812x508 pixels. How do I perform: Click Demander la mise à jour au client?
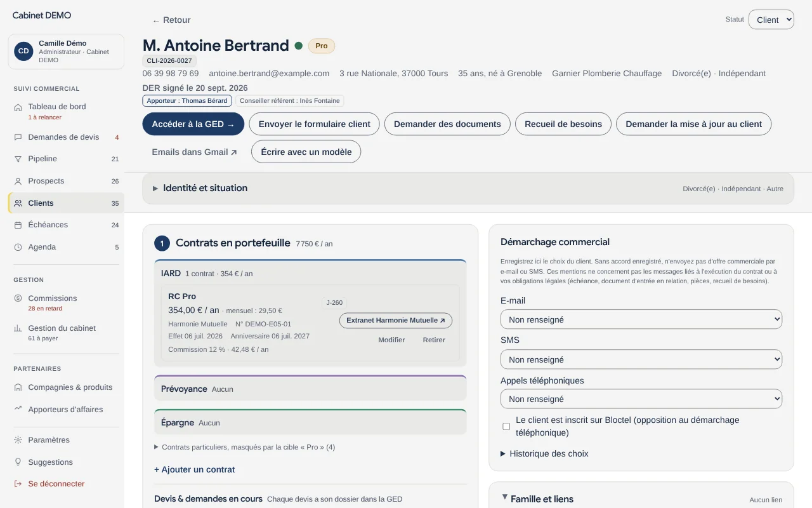[694, 124]
